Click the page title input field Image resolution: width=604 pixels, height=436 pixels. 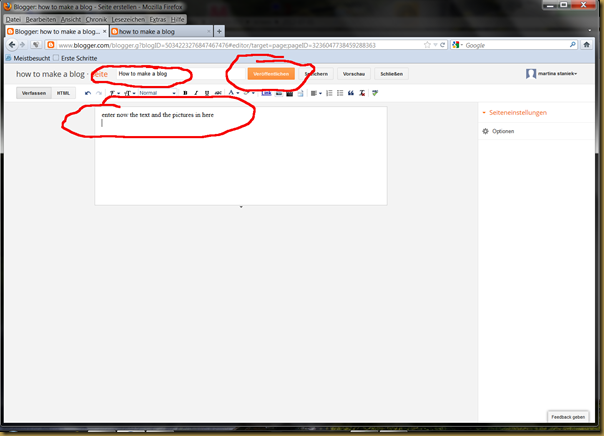coord(180,74)
